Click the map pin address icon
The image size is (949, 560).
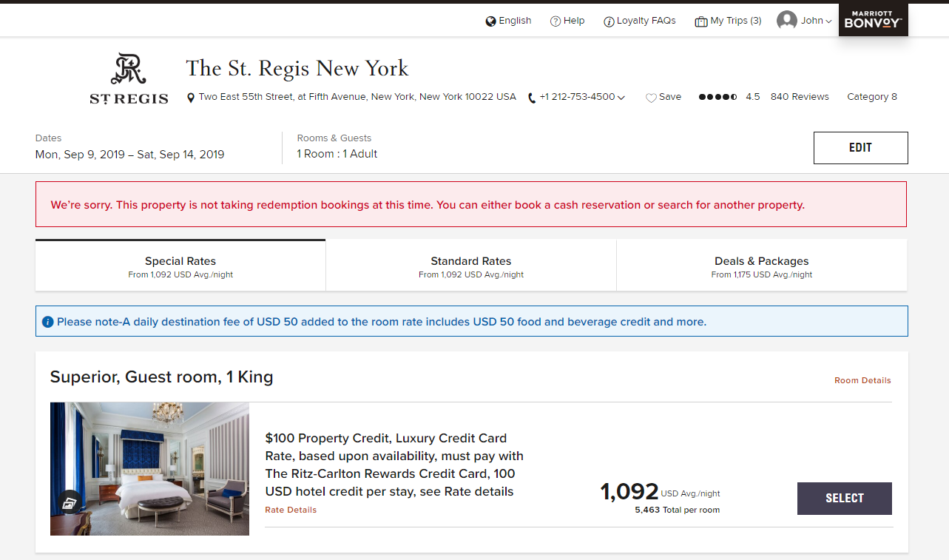tap(191, 98)
